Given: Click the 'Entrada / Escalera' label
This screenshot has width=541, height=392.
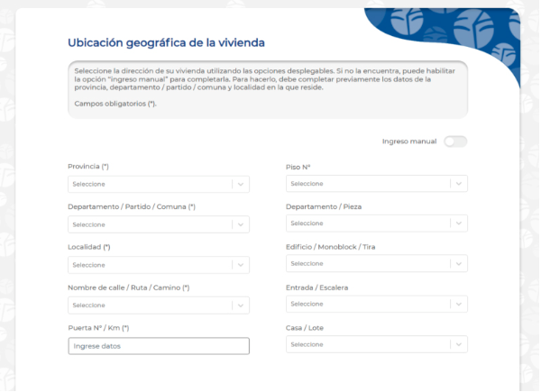Looking at the screenshot, I should [x=316, y=287].
